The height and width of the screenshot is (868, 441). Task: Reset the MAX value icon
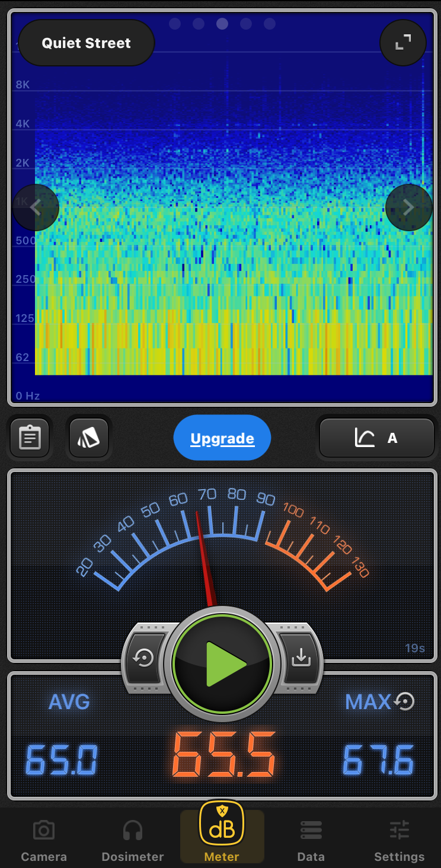click(x=404, y=702)
